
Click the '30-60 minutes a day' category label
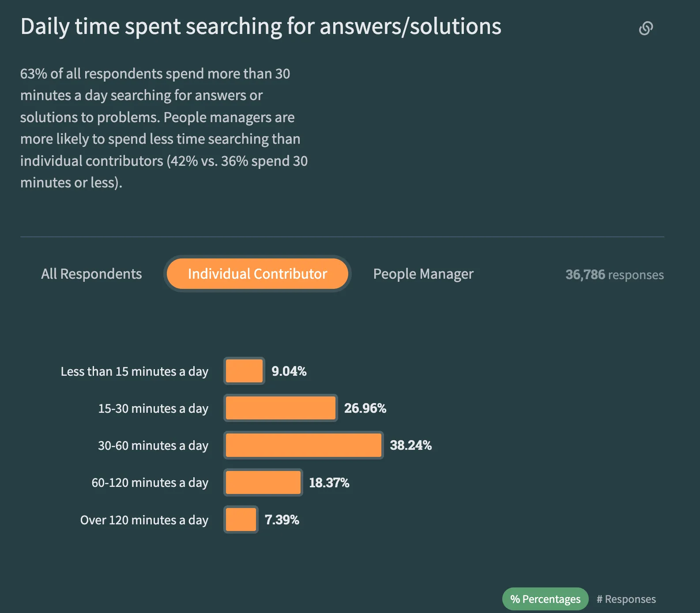(153, 445)
